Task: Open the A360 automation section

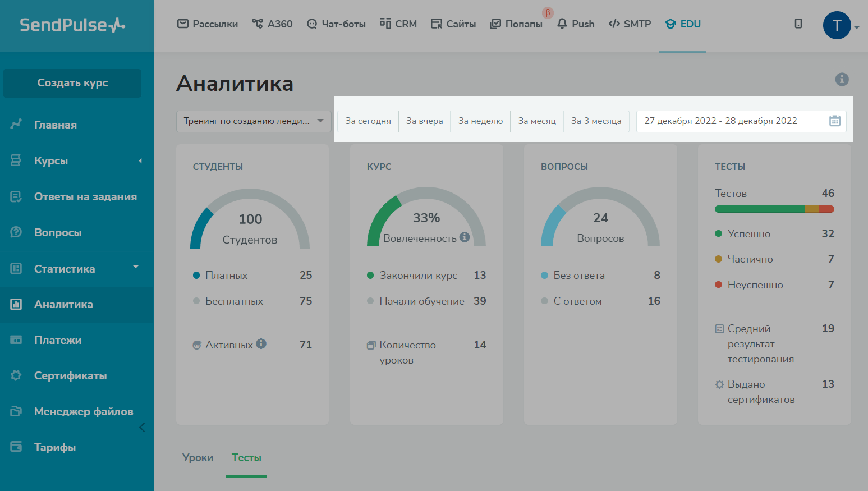Action: 272,24
